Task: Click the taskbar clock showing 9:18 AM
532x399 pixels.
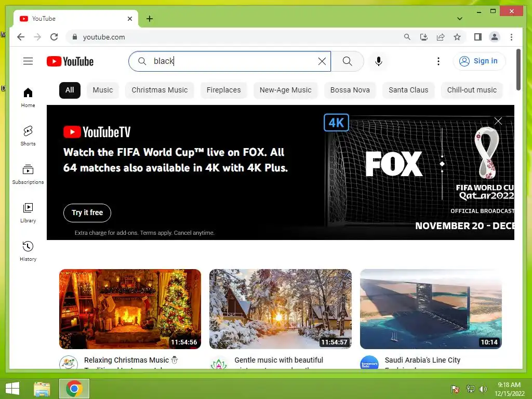Action: tap(509, 389)
